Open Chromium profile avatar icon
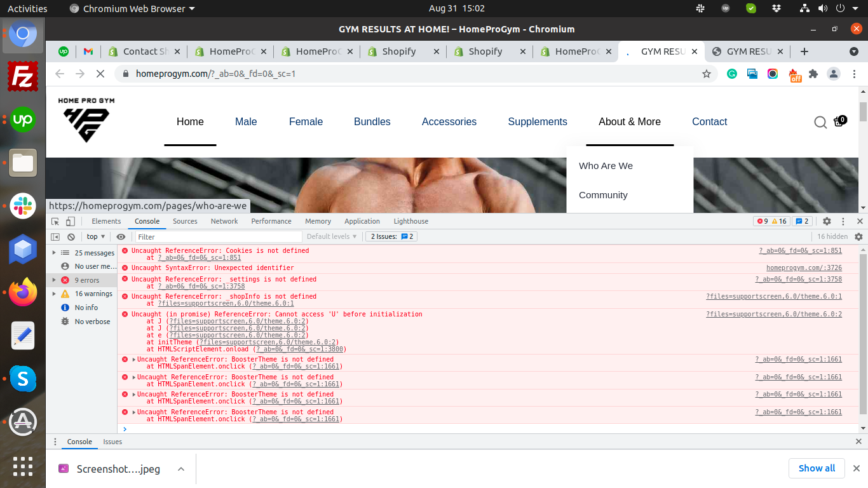The width and height of the screenshot is (868, 488). tap(834, 74)
